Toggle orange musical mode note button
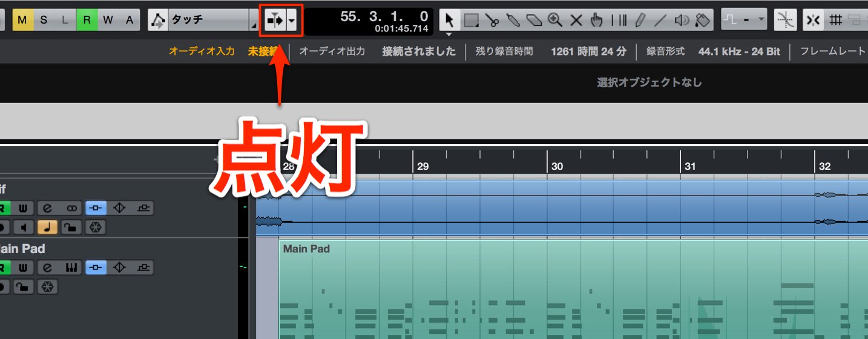Image resolution: width=868 pixels, height=339 pixels. tap(47, 228)
